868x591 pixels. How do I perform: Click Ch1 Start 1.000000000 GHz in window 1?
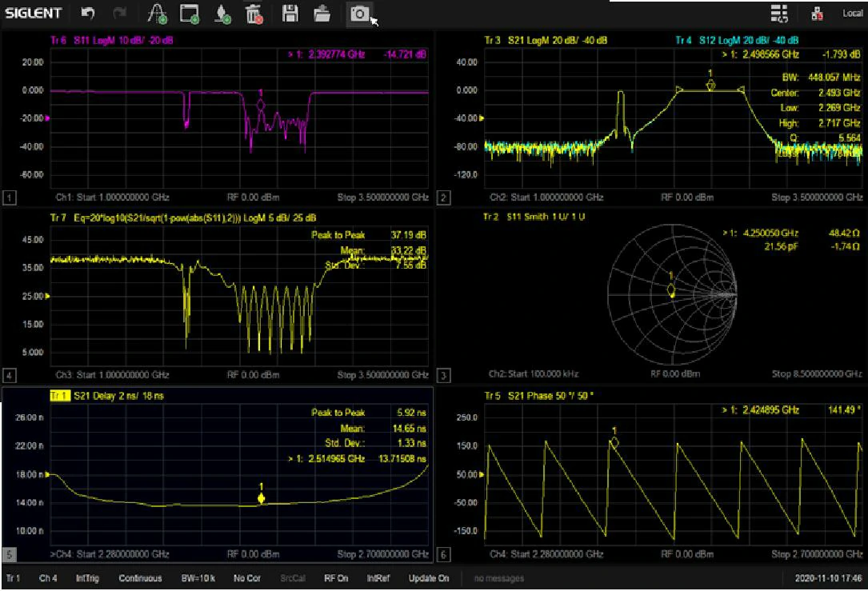(112, 198)
